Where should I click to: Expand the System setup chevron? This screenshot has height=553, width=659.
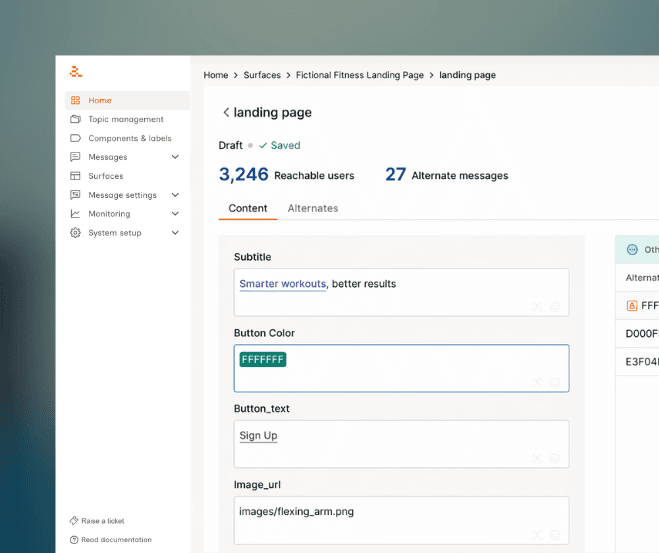(x=175, y=233)
